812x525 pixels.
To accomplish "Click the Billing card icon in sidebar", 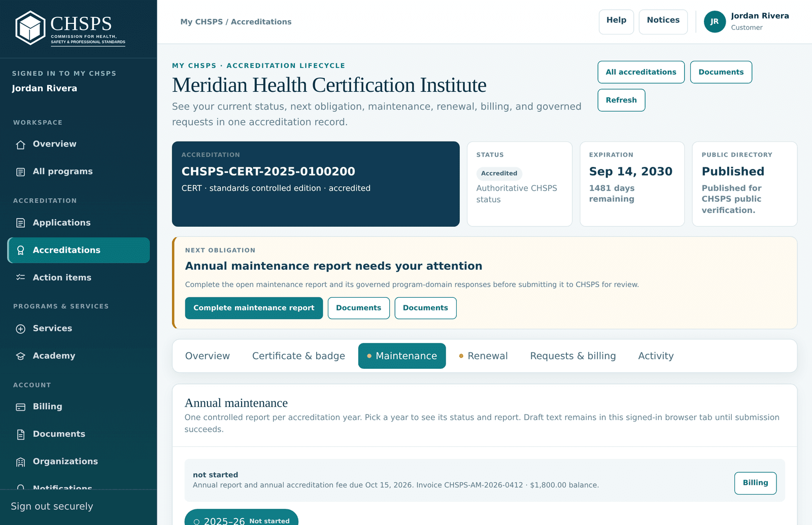I will (20, 407).
